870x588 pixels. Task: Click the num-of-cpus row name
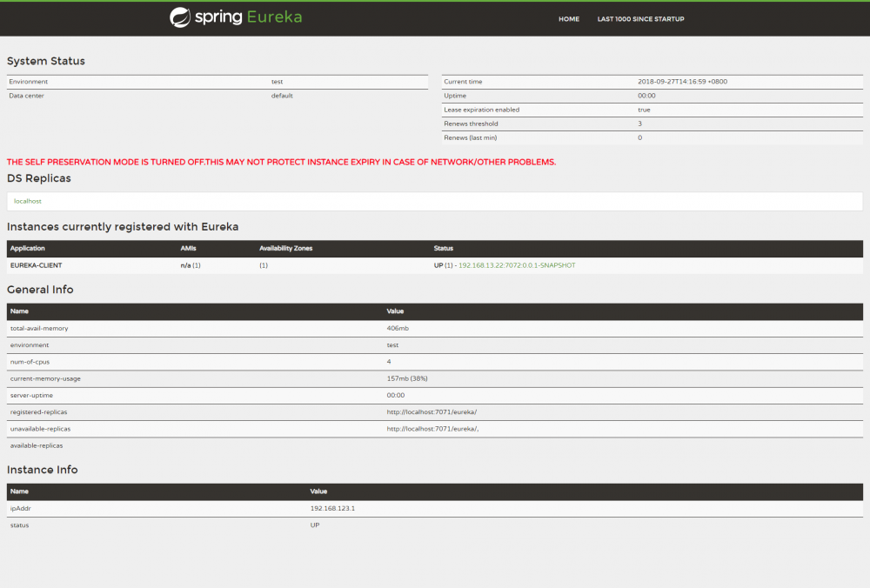[30, 362]
